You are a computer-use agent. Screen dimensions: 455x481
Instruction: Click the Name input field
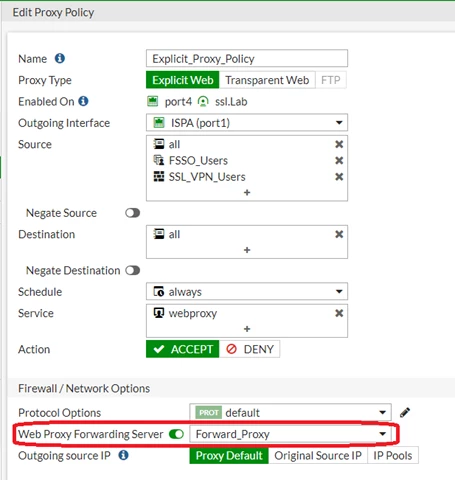[247, 58]
